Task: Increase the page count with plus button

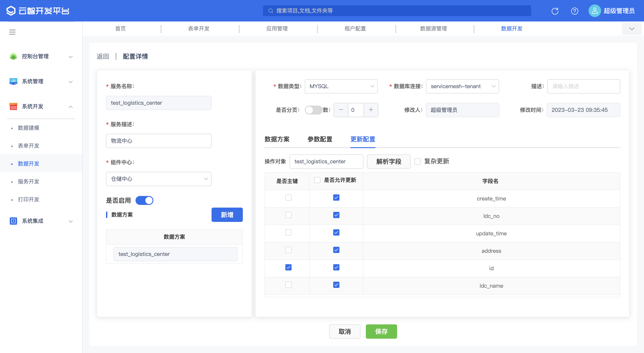Action: click(371, 110)
